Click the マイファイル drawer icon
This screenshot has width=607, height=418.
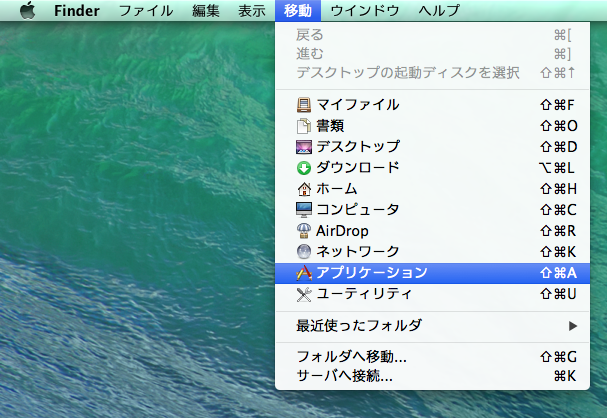(x=304, y=105)
